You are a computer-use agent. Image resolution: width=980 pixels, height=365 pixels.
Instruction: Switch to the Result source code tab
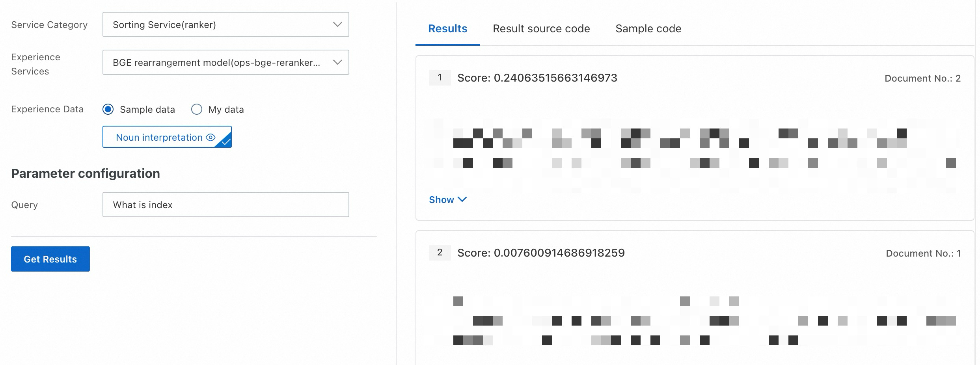pos(541,29)
